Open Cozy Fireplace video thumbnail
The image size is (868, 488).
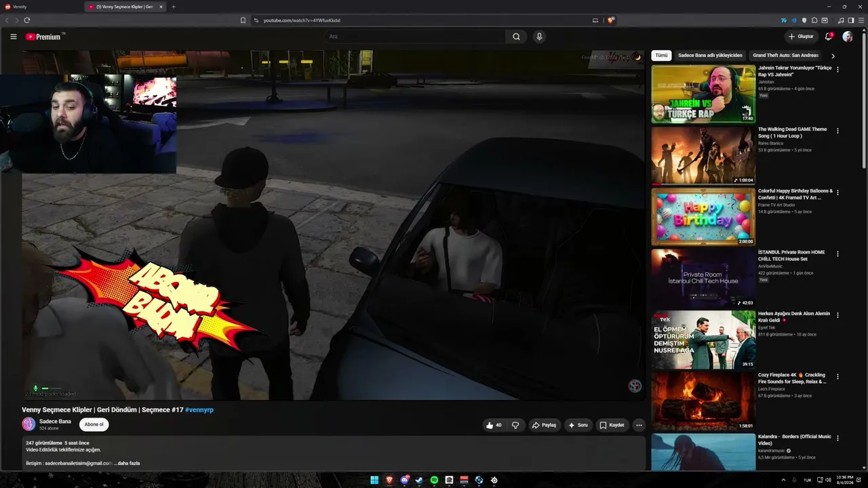point(703,402)
